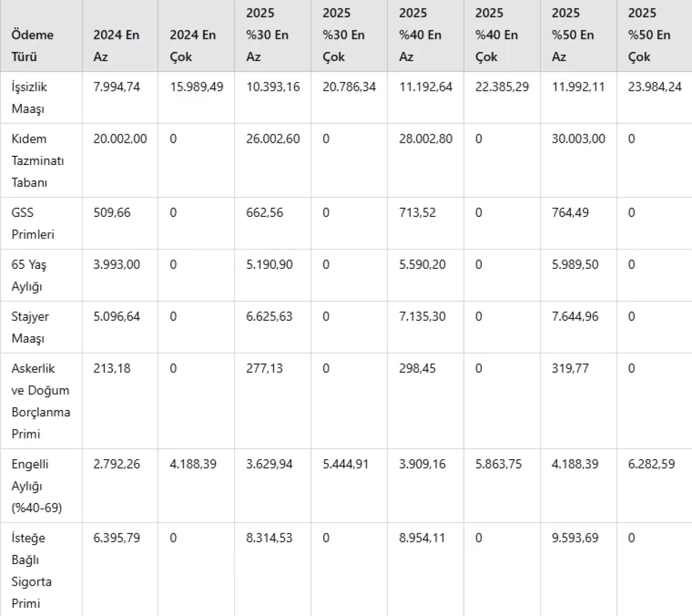
Task: Select the 9.593,69 insurance premium cell
Action: pyautogui.click(x=575, y=538)
